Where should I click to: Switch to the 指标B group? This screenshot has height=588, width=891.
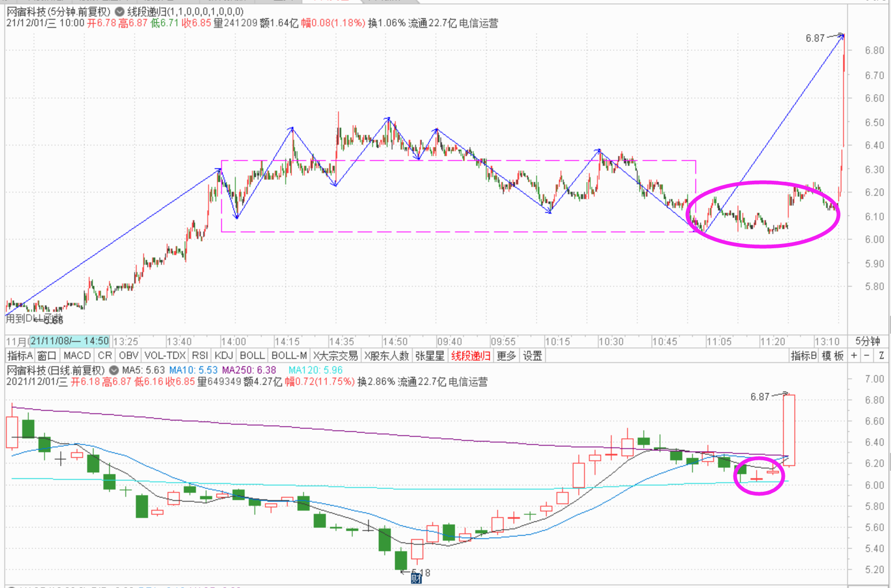click(x=803, y=355)
